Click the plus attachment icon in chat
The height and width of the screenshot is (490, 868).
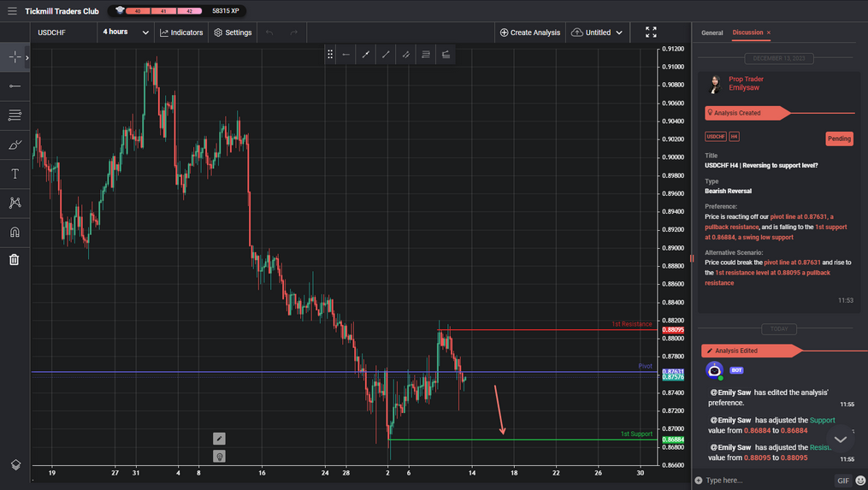pyautogui.click(x=699, y=480)
